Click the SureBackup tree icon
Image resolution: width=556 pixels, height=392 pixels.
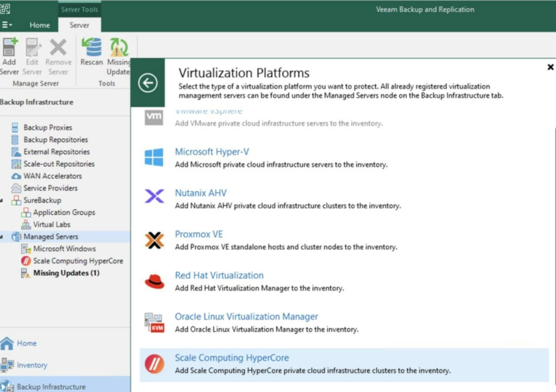pyautogui.click(x=16, y=200)
